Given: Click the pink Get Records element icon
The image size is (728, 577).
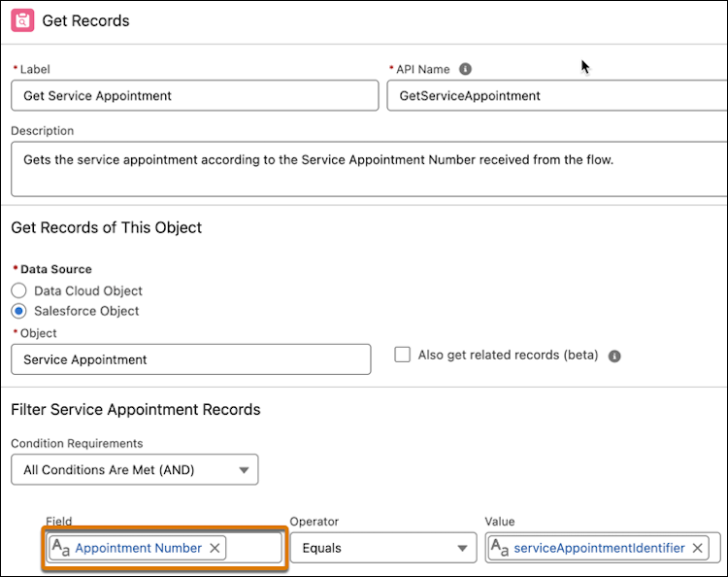Looking at the screenshot, I should [22, 20].
